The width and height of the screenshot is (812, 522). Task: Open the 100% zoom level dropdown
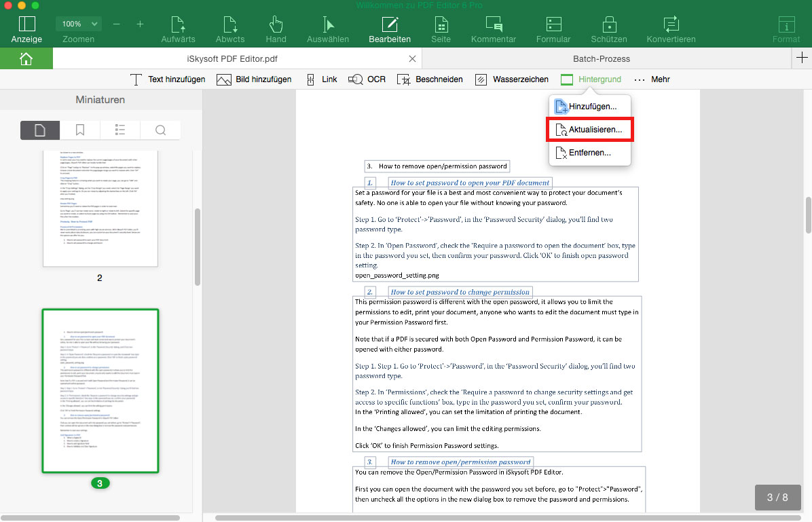[x=78, y=23]
